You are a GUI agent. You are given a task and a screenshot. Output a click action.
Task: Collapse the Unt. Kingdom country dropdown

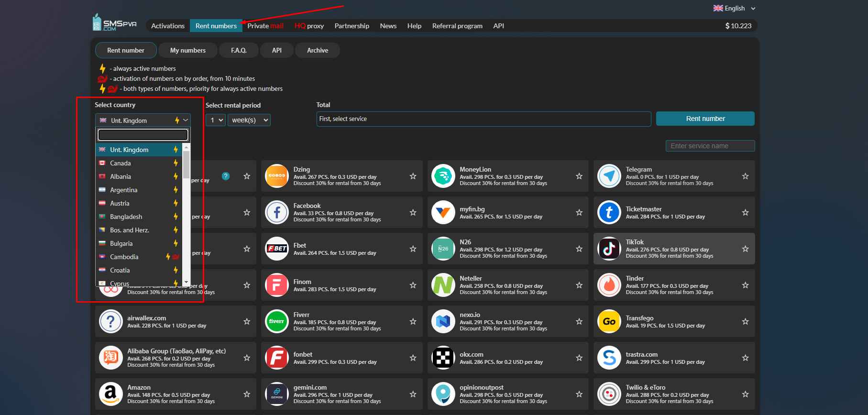point(143,120)
